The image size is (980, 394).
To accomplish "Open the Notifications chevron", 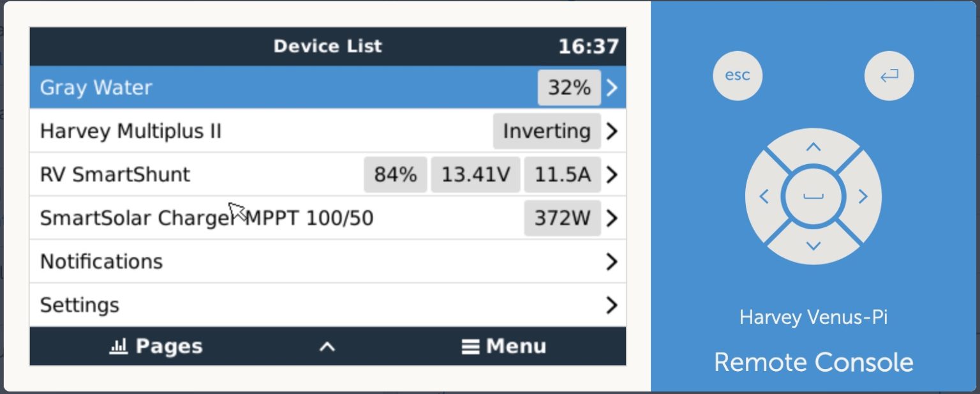I will 611,261.
